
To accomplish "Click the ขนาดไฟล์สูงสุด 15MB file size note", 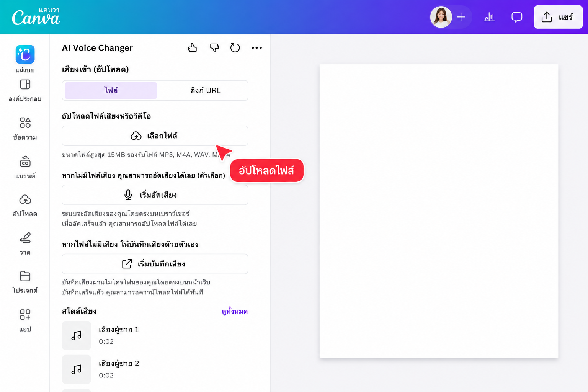I will coord(146,155).
